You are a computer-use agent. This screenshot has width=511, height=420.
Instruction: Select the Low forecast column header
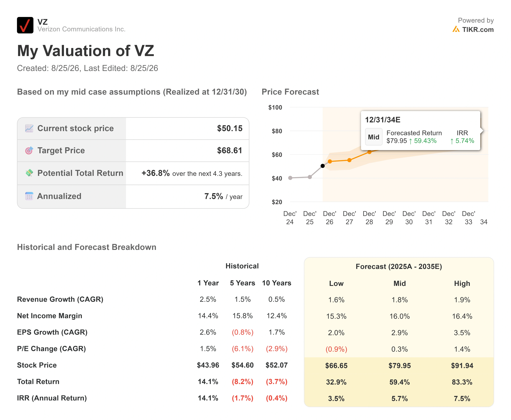pyautogui.click(x=336, y=283)
